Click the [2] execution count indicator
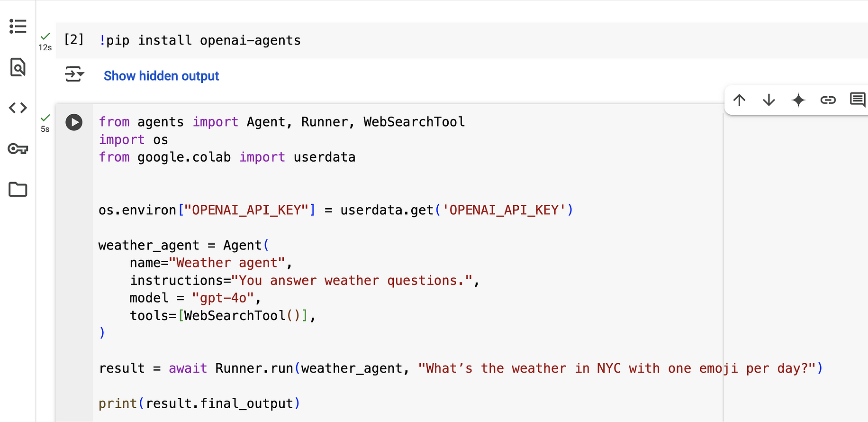Screen dimensions: 868x422 tap(74, 39)
